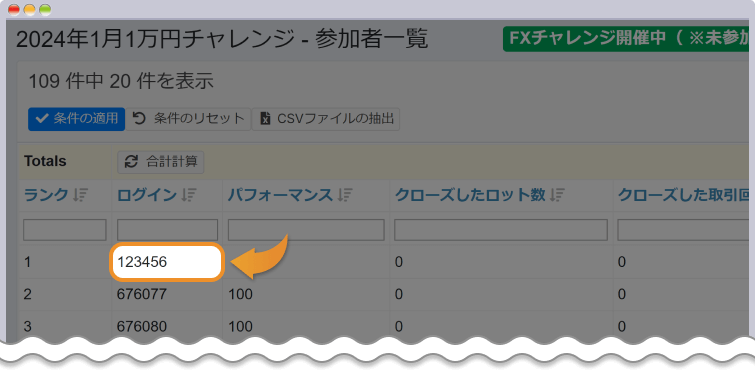Select login cell 676080
The height and width of the screenshot is (373, 755).
coord(142,327)
